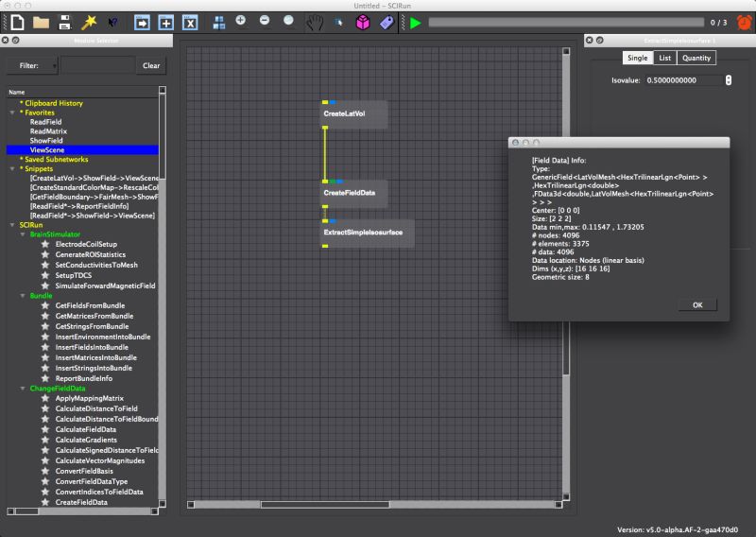756x537 pixels.
Task: Run the network with the green play button
Action: (415, 23)
